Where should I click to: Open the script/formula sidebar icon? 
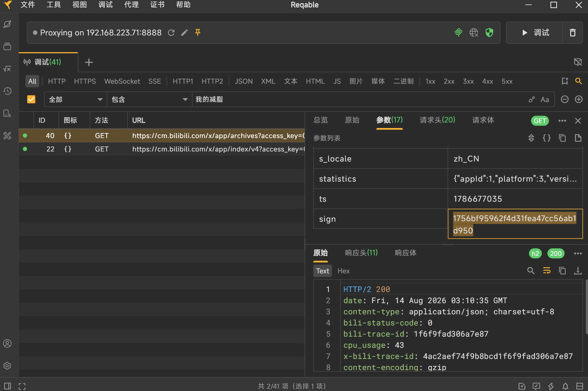click(7, 69)
